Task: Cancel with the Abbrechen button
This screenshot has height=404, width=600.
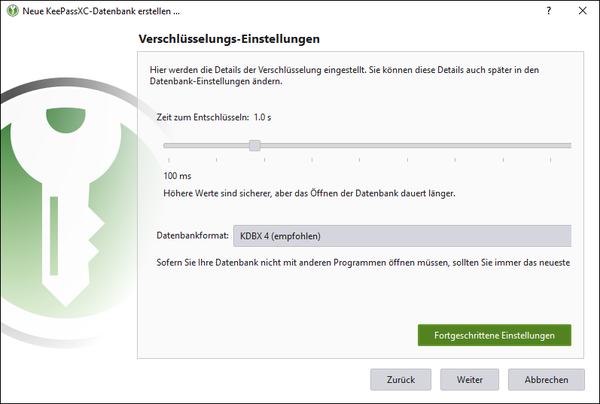Action: point(546,380)
